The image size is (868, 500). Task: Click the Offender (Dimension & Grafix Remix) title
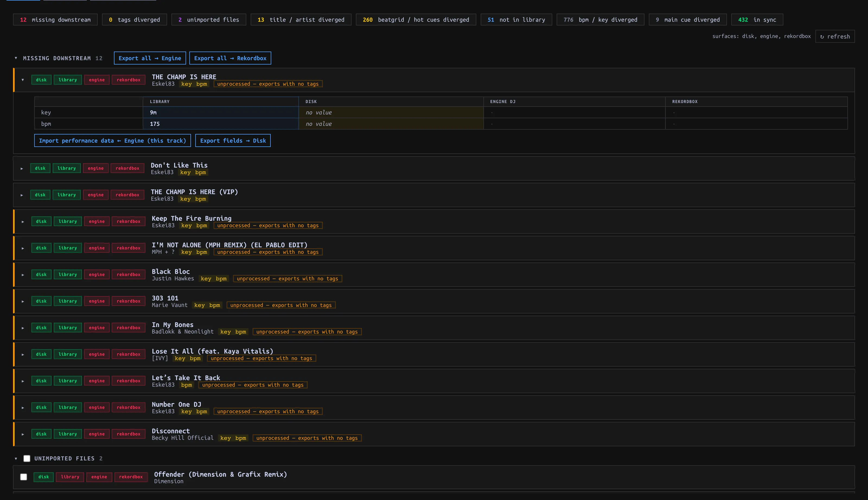pos(221,474)
